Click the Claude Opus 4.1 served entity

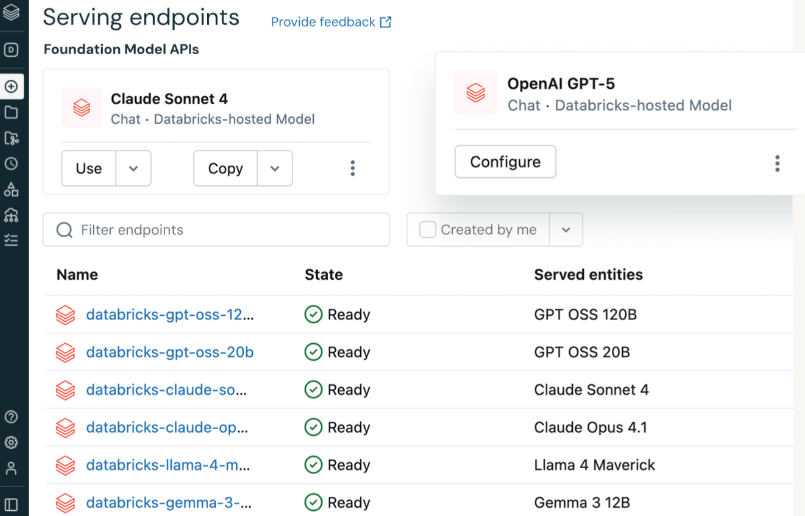pos(590,427)
